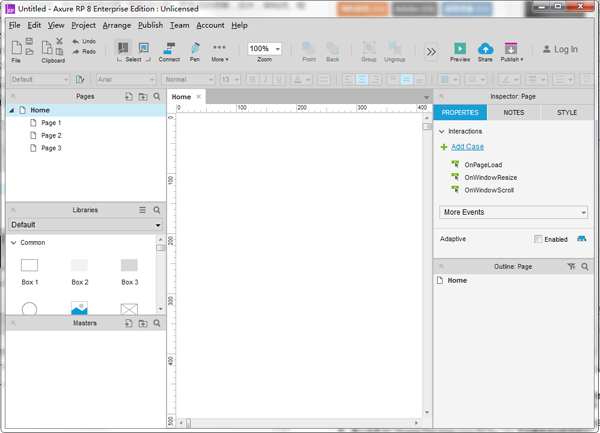Screen dimensions: 600x433
Task: Collapse the Interactions section
Action: (442, 131)
